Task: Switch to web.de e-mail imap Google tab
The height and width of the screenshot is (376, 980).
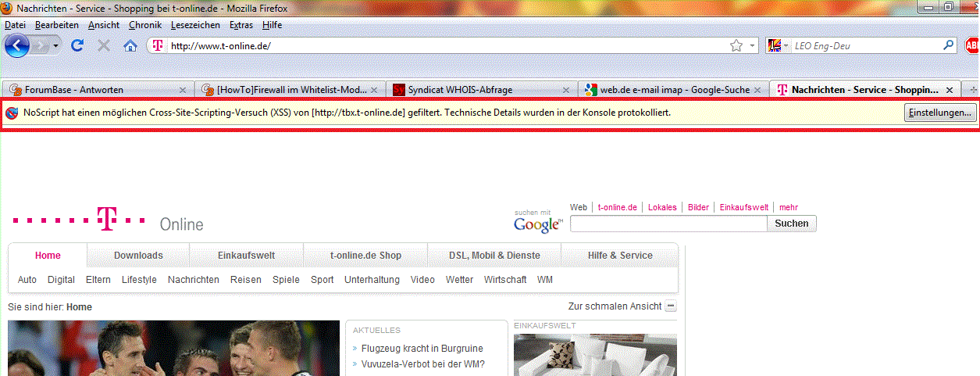Action: [673, 90]
